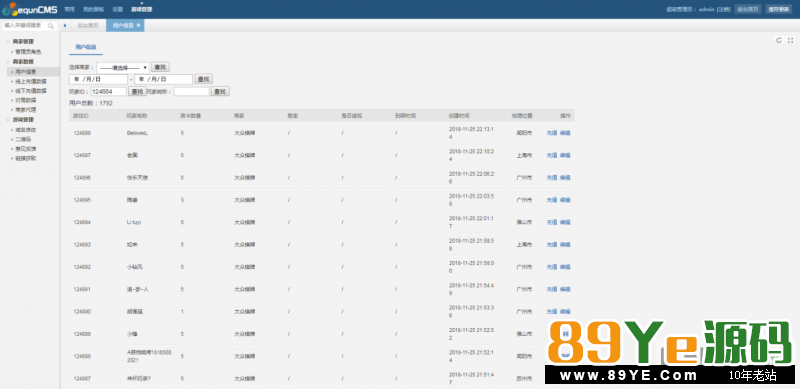Click 充值 for user 124894
Image resolution: width=800 pixels, height=389 pixels.
552,222
